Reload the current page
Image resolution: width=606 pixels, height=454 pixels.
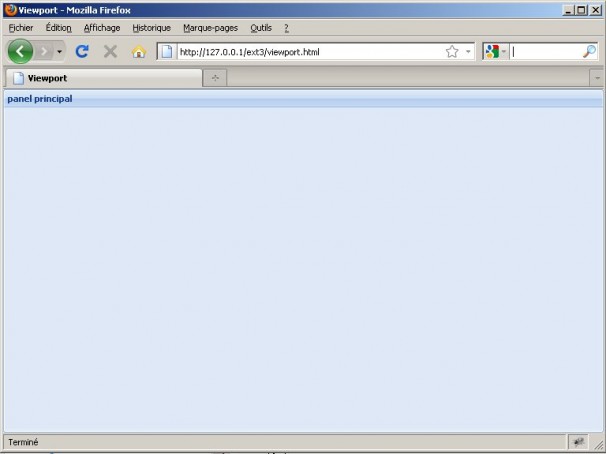82,51
